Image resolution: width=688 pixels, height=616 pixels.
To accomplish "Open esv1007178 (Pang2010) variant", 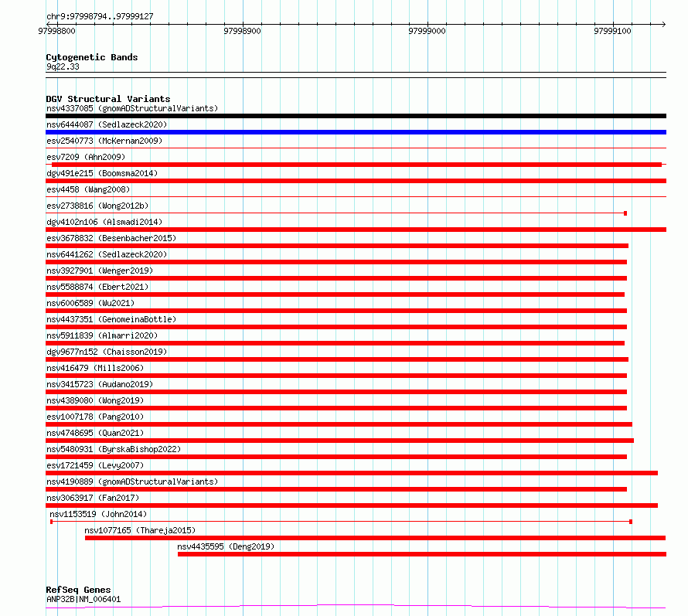I will click(x=95, y=417).
